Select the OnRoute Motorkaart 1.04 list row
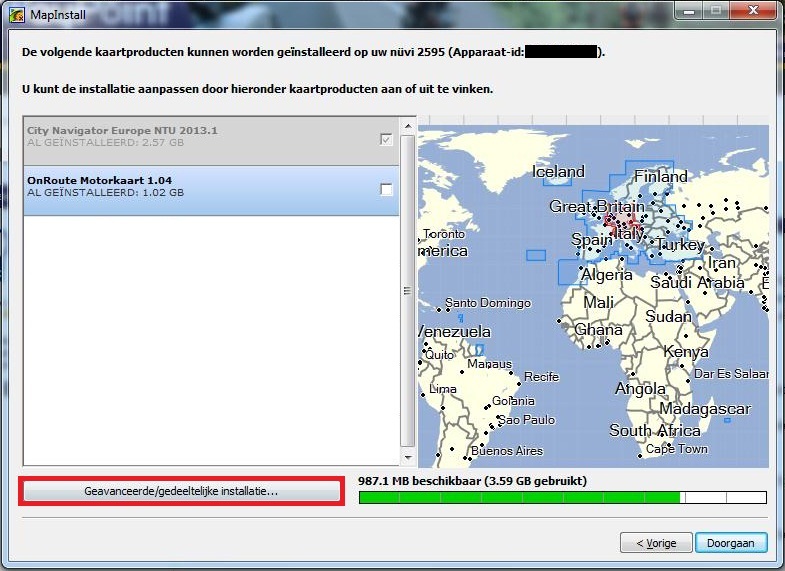785x571 pixels. tap(211, 191)
